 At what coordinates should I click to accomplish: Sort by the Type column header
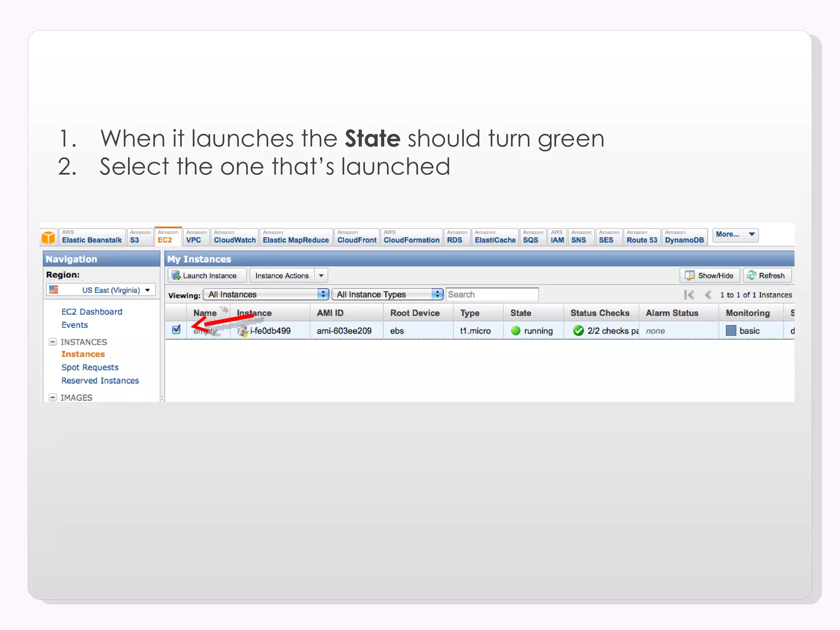pyautogui.click(x=478, y=313)
